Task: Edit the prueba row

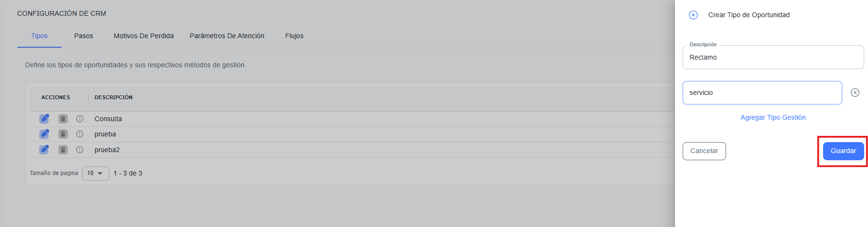Action: [44, 134]
